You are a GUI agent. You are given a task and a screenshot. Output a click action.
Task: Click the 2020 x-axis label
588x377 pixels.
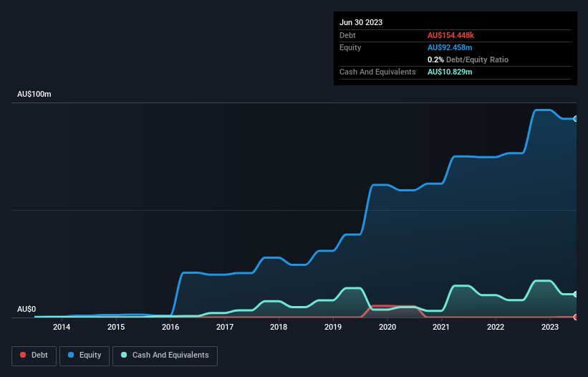click(x=387, y=327)
